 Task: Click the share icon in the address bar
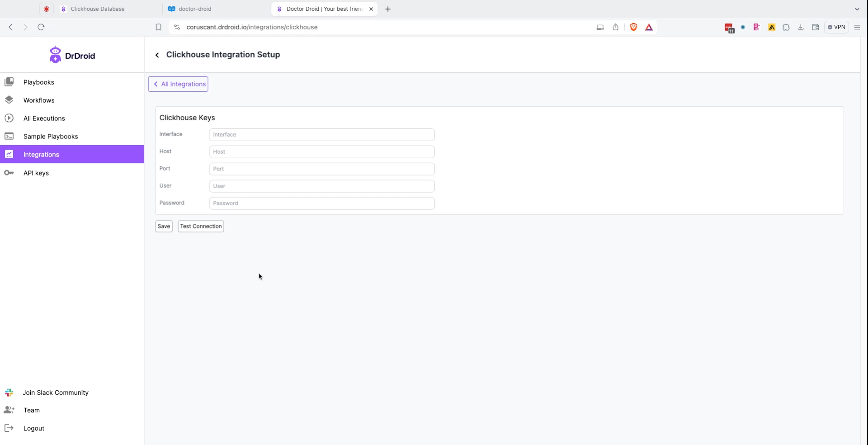pos(615,27)
